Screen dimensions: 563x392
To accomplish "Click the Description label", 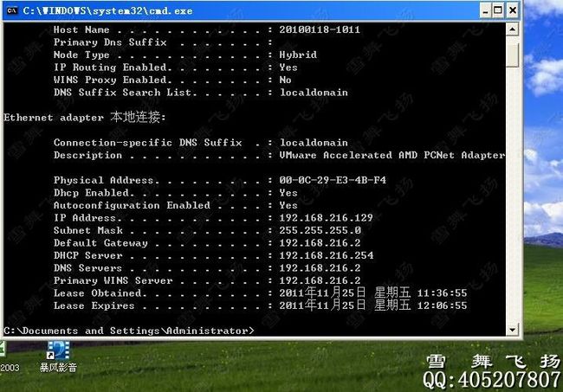I will click(x=87, y=155).
